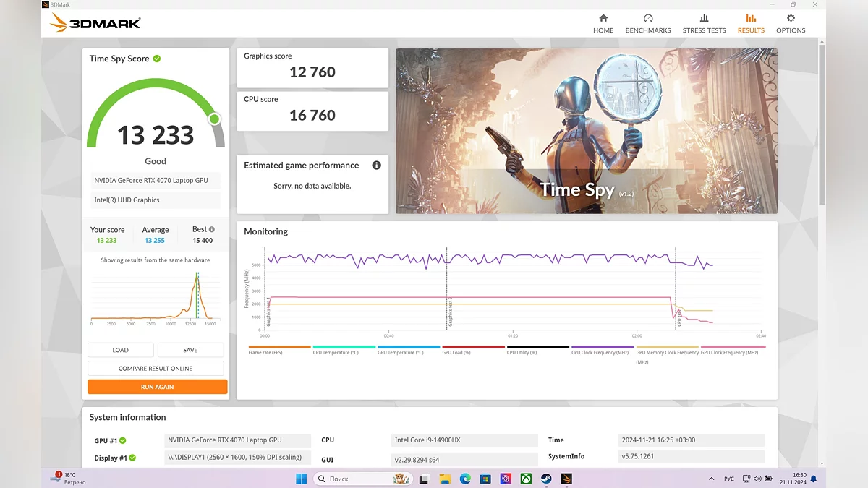Click the pink GPU Clock Frequency swatch
Screen dimensions: 868x488
pyautogui.click(x=733, y=347)
